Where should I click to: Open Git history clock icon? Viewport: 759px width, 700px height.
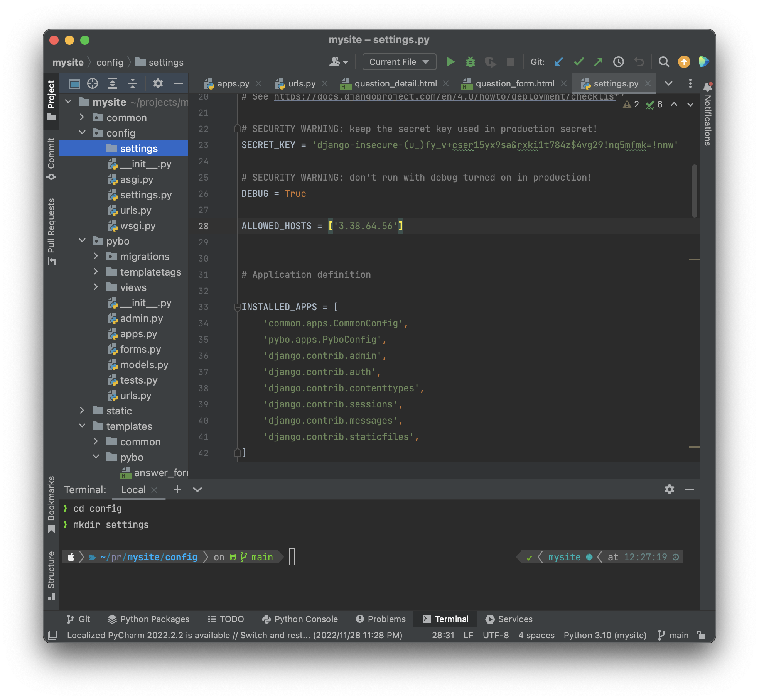[x=618, y=62]
